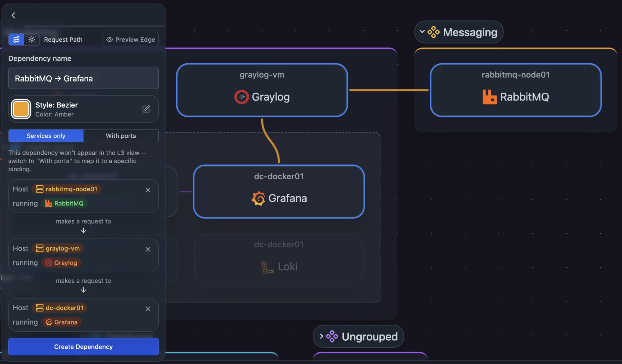Remove the dc-docker01 host step
Viewport: 622px width, 364px height.
coord(148,309)
